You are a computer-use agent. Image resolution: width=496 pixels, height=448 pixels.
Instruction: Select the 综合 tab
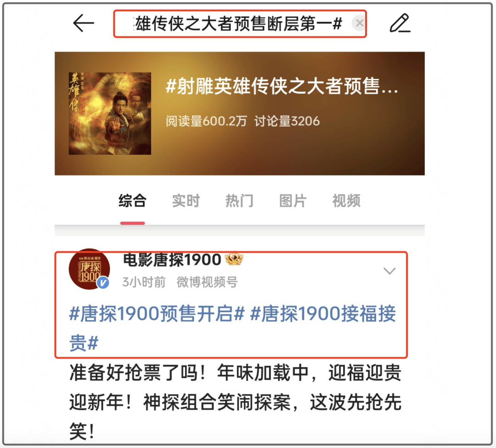132,201
